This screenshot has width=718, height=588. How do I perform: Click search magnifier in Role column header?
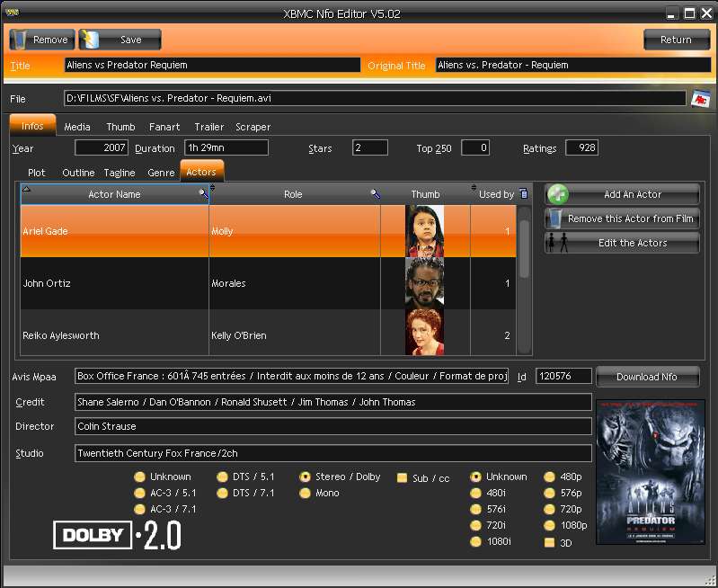pos(375,194)
